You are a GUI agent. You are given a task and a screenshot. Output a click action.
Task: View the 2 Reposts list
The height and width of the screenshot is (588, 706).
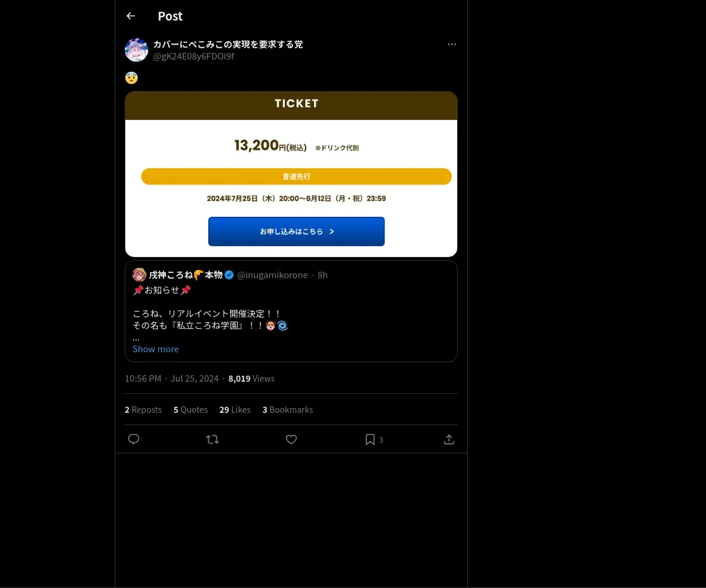click(143, 410)
